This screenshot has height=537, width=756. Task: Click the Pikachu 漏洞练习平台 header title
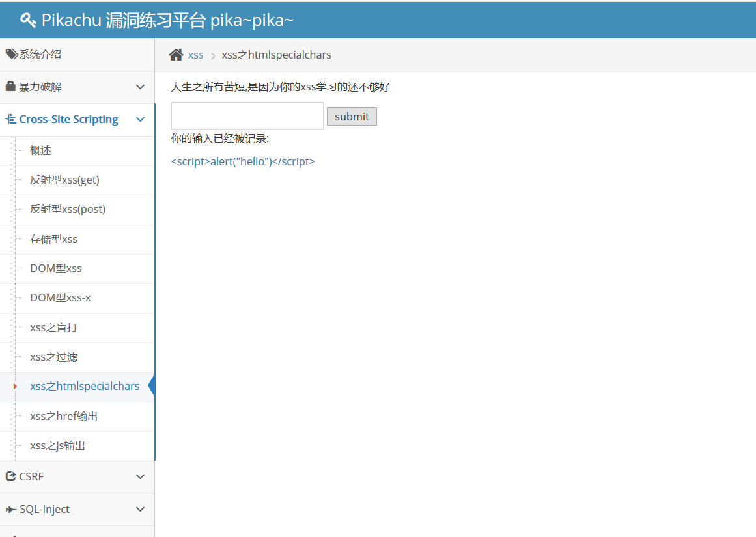pos(167,20)
